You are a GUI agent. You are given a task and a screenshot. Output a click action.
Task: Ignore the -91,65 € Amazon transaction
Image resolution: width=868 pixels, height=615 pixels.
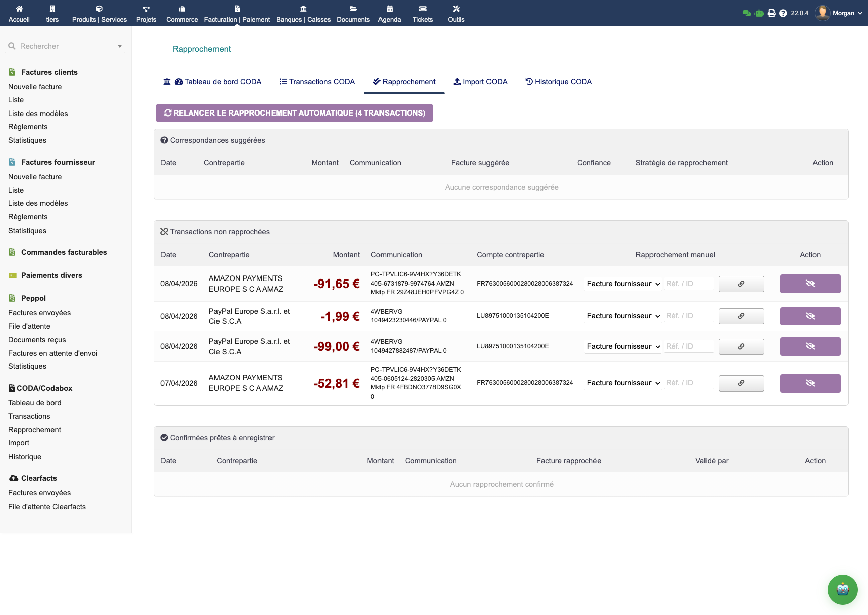click(810, 284)
